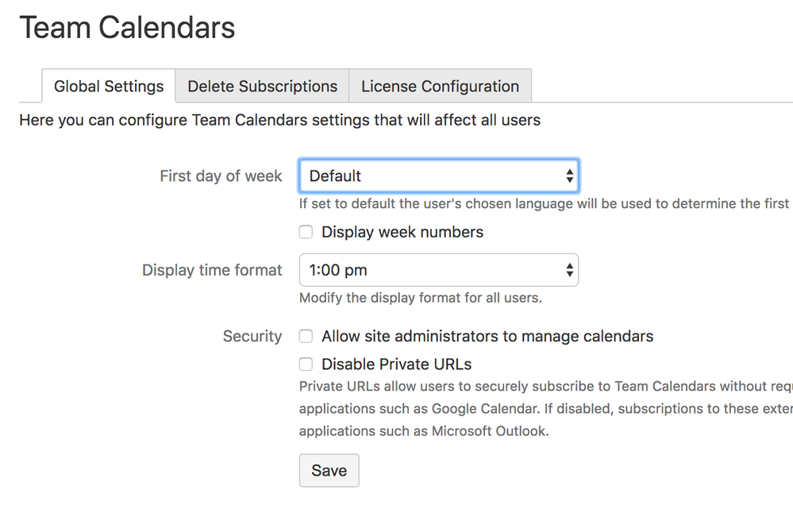
Task: Click the Display time format label
Action: coord(212,270)
